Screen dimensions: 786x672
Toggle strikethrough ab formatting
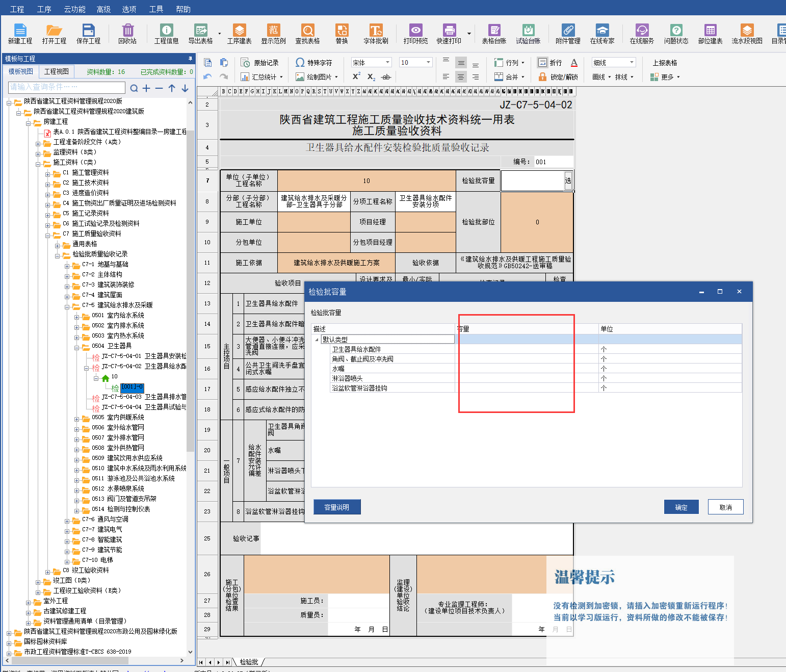(x=386, y=76)
